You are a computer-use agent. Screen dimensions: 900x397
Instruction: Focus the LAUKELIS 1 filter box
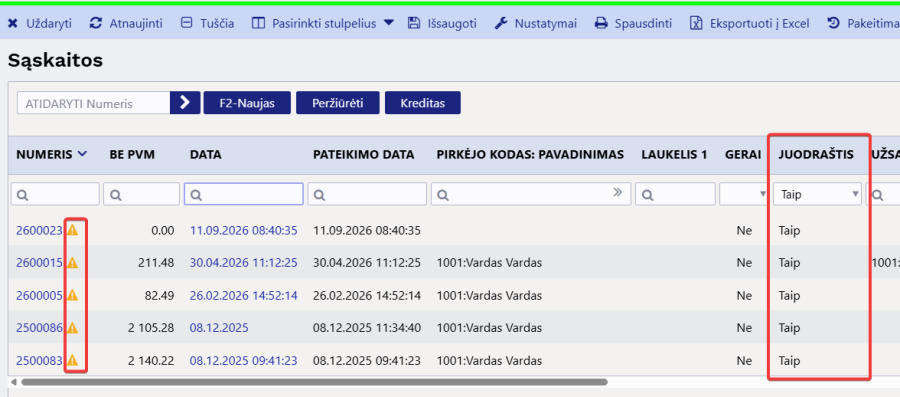[676, 194]
